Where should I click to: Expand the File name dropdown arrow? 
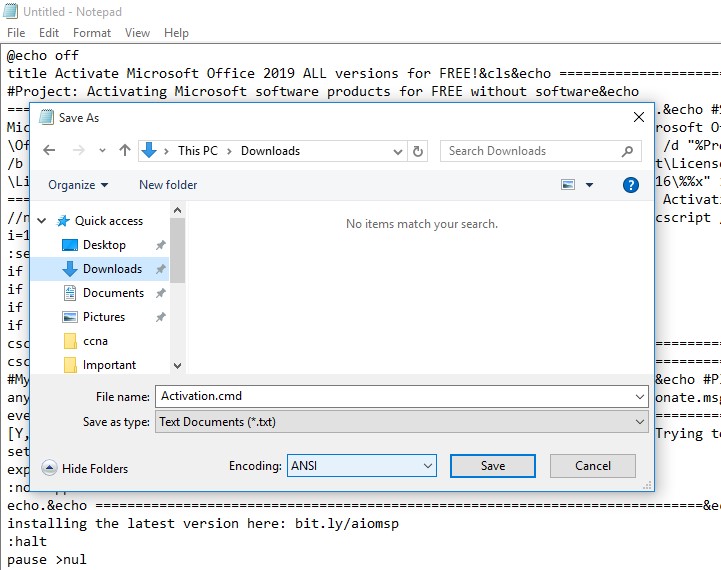click(x=639, y=396)
